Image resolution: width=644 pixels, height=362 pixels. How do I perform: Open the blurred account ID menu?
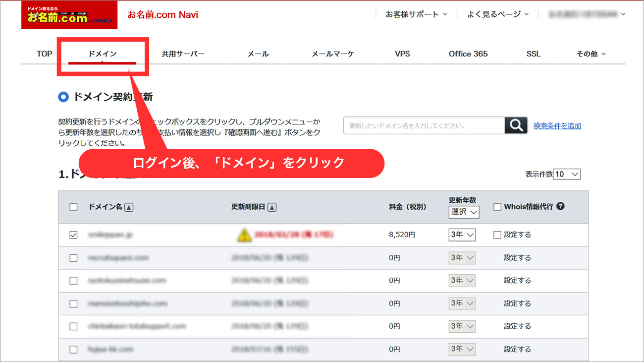[x=588, y=14]
